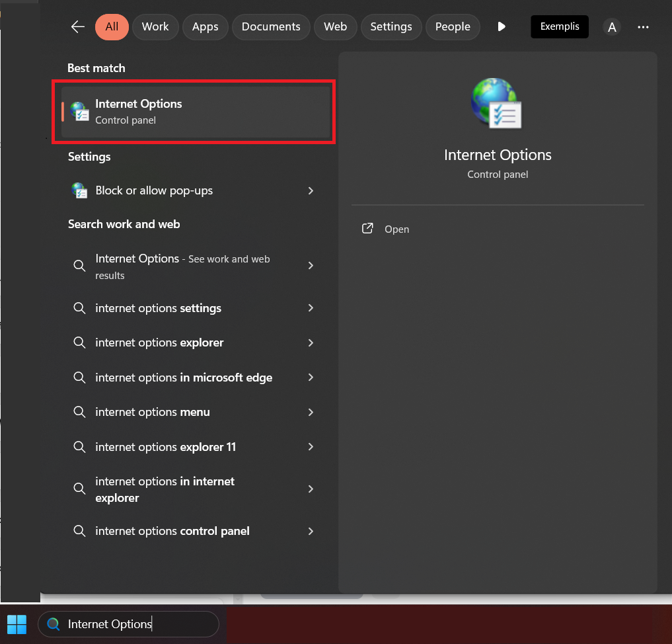The height and width of the screenshot is (644, 672).
Task: Click magnifier icon next to internet options menu
Action: click(x=79, y=412)
